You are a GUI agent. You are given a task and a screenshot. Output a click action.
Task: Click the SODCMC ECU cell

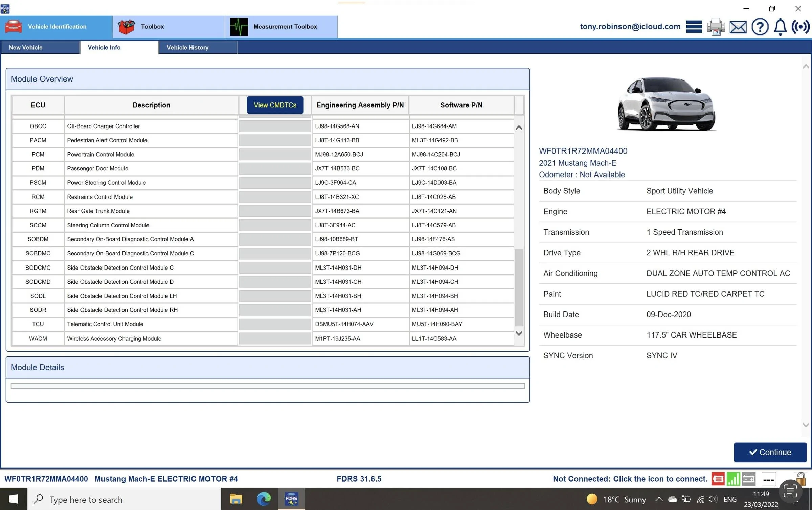(38, 268)
